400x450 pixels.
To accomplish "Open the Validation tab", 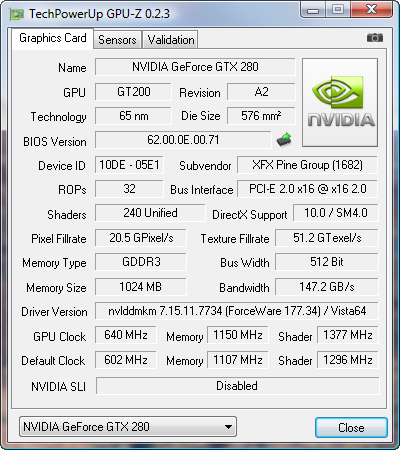I will coord(171,40).
